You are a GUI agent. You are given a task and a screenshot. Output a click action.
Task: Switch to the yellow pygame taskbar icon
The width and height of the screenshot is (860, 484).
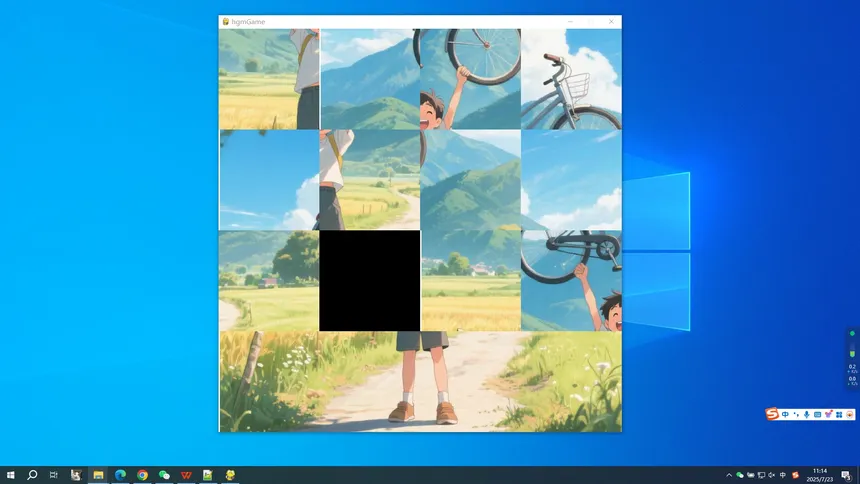coord(230,475)
